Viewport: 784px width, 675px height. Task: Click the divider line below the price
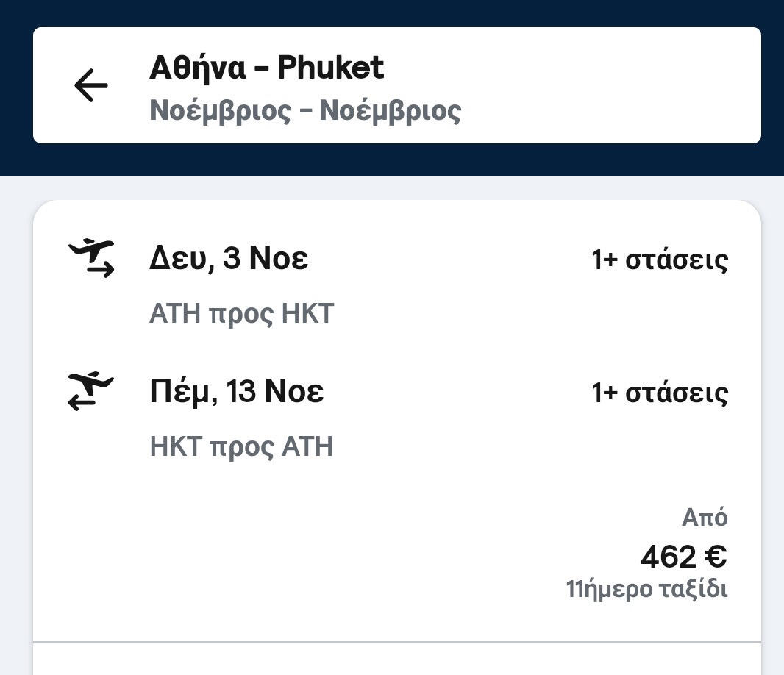pyautogui.click(x=397, y=642)
